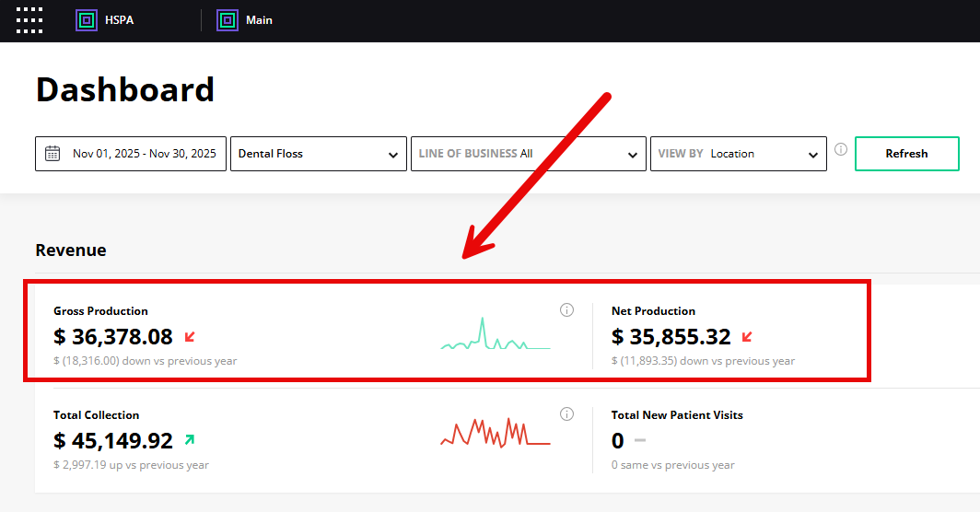
Task: Click red down arrow beside Gross Production
Action: (x=191, y=337)
